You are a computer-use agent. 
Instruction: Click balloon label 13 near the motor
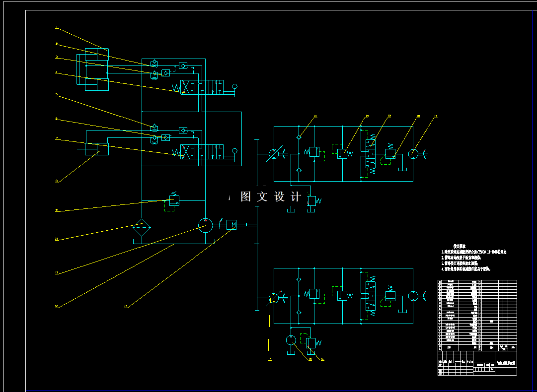(x=126, y=306)
